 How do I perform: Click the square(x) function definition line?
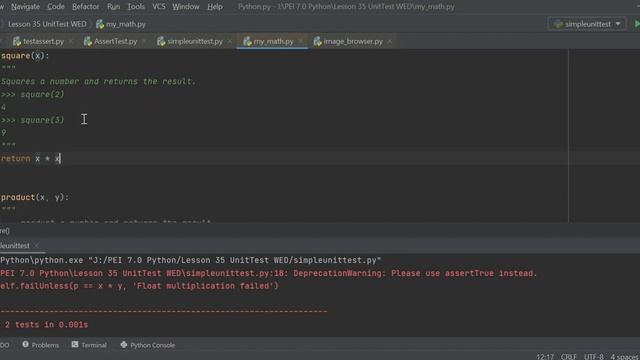[25, 56]
